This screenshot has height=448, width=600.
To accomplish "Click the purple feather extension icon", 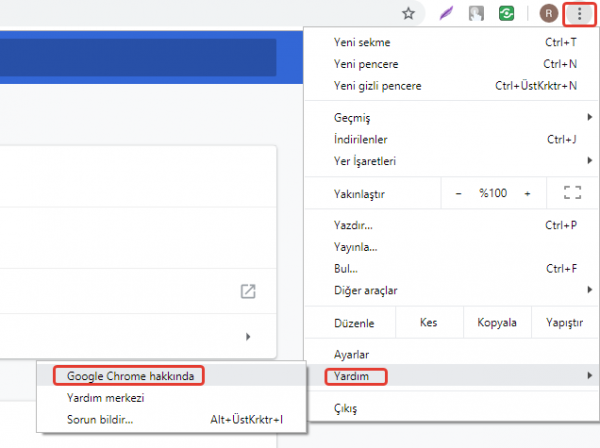I will [x=446, y=13].
